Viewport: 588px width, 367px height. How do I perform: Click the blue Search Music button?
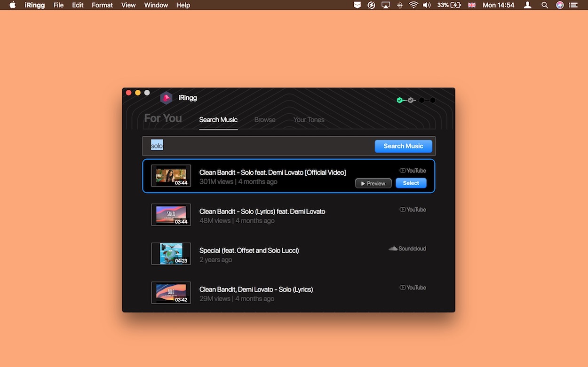pos(403,146)
